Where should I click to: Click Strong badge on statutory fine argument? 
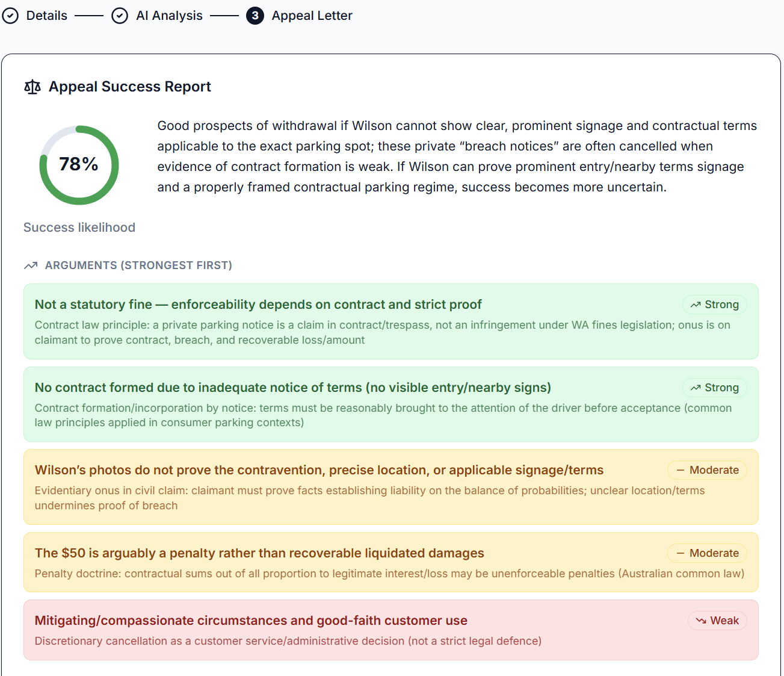714,305
